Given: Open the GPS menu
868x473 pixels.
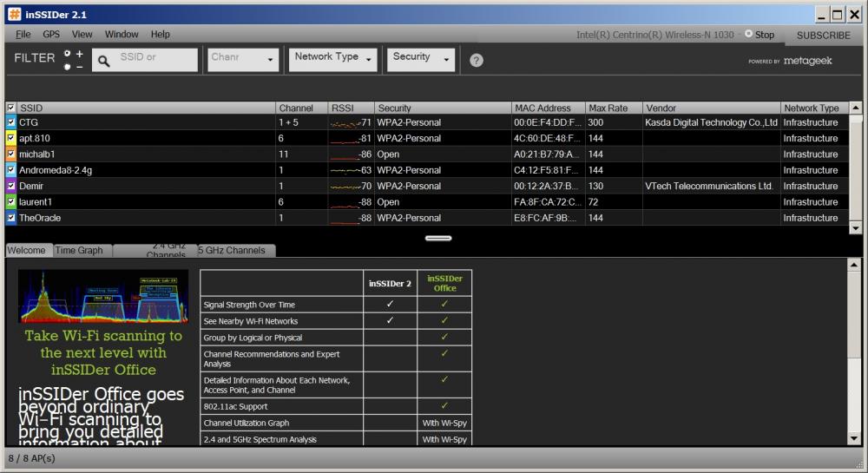Looking at the screenshot, I should click(x=51, y=35).
